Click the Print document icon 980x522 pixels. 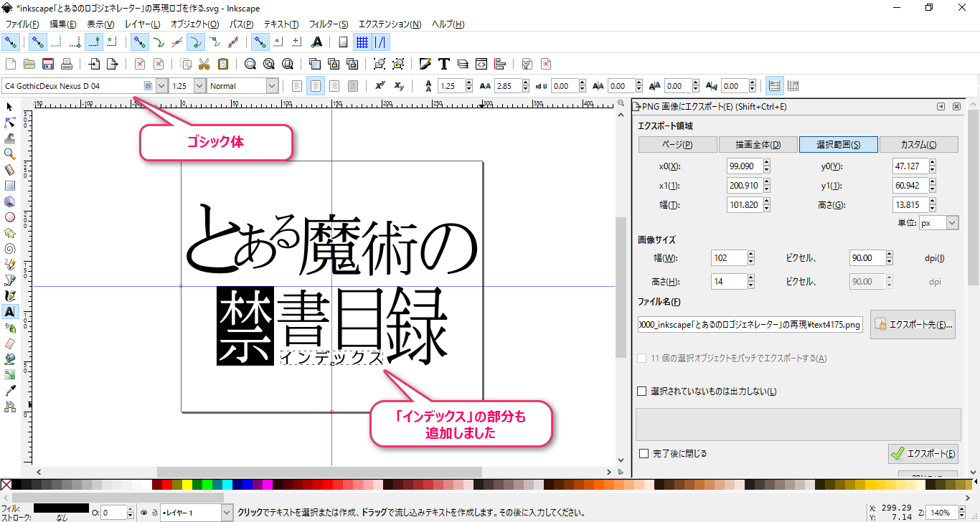[67, 64]
